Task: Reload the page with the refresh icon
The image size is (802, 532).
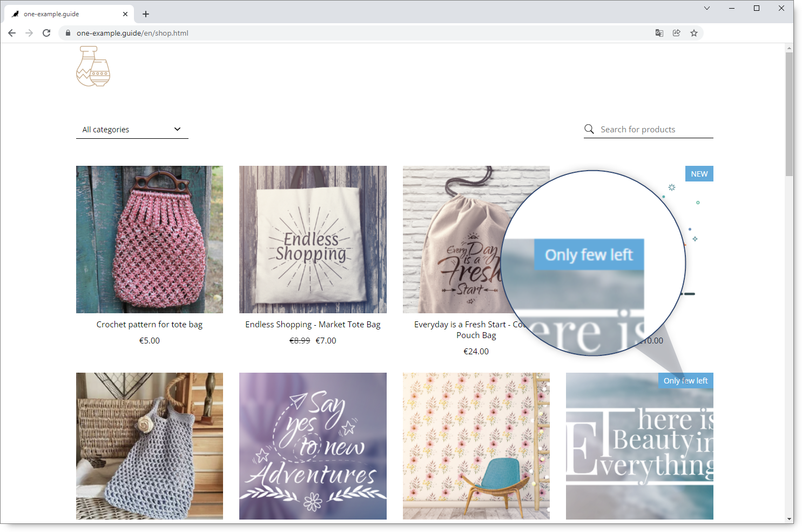Action: tap(46, 33)
